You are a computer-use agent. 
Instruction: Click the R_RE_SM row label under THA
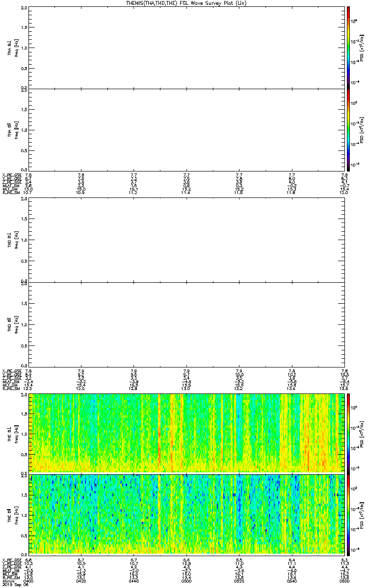(11, 193)
